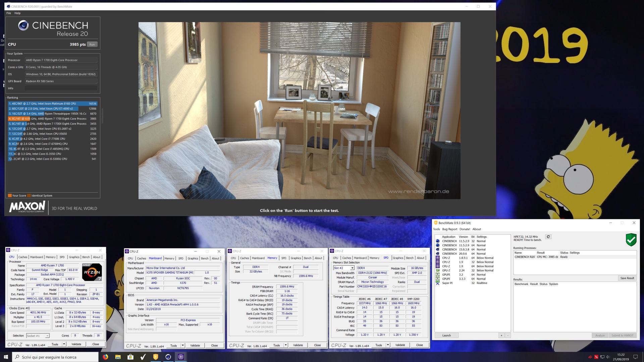Screen dimensions: 644x362
Task: Select the Core i5-5300U ranking row
Action: pyautogui.click(x=53, y=159)
